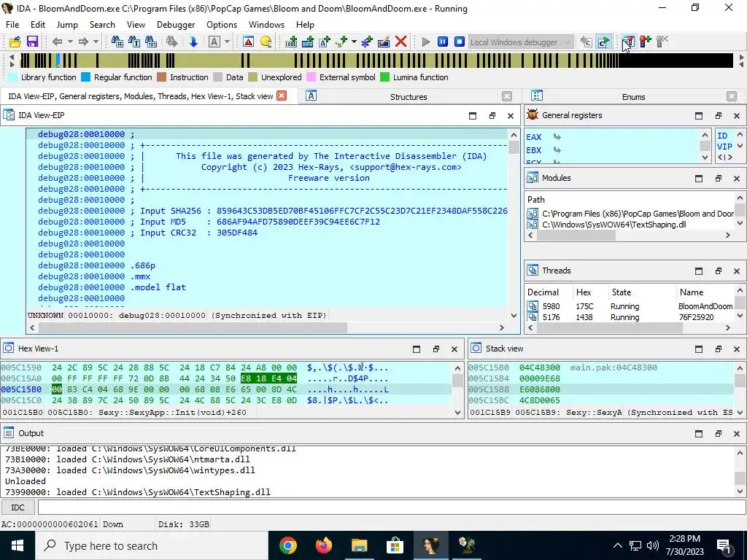This screenshot has height=560, width=747.
Task: Expand the dropdown beside the A icon
Action: coord(228,42)
